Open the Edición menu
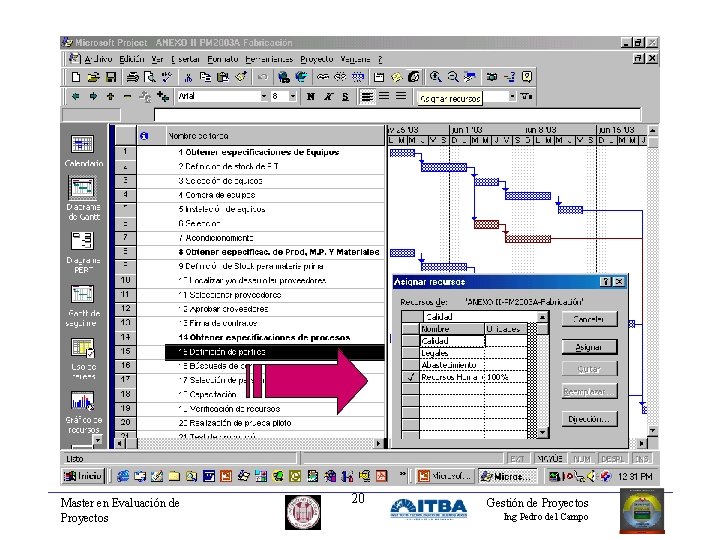Screen dimensions: 720x540 (132, 59)
